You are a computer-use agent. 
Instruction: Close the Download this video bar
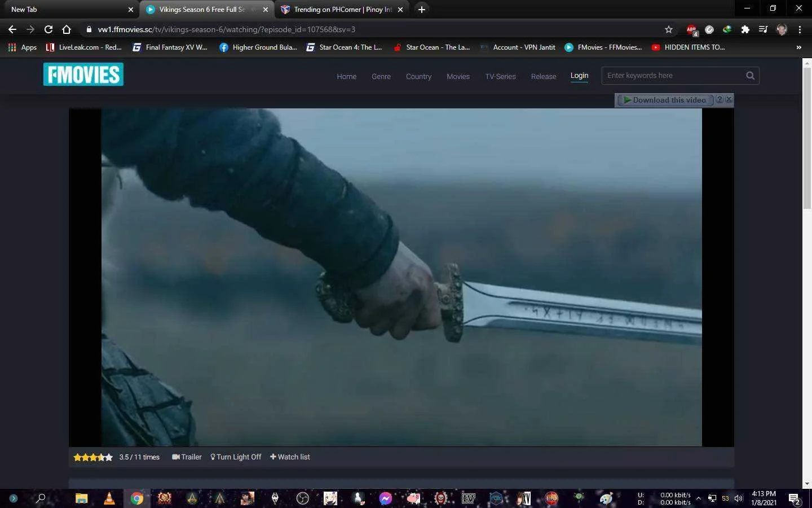tap(729, 99)
